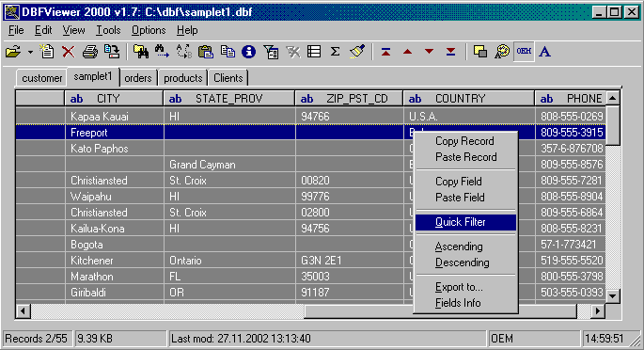Click the ZIP_PST_CD column header
This screenshot has height=350, width=644.
(x=349, y=99)
